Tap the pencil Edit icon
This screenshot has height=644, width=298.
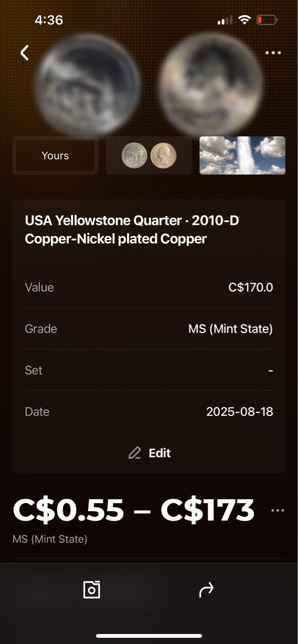(x=135, y=453)
